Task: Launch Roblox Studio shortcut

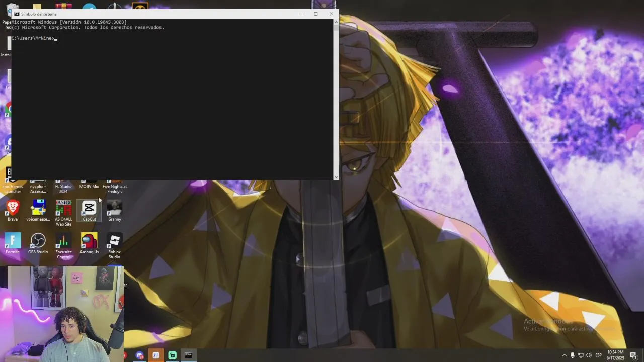Action: pyautogui.click(x=114, y=246)
